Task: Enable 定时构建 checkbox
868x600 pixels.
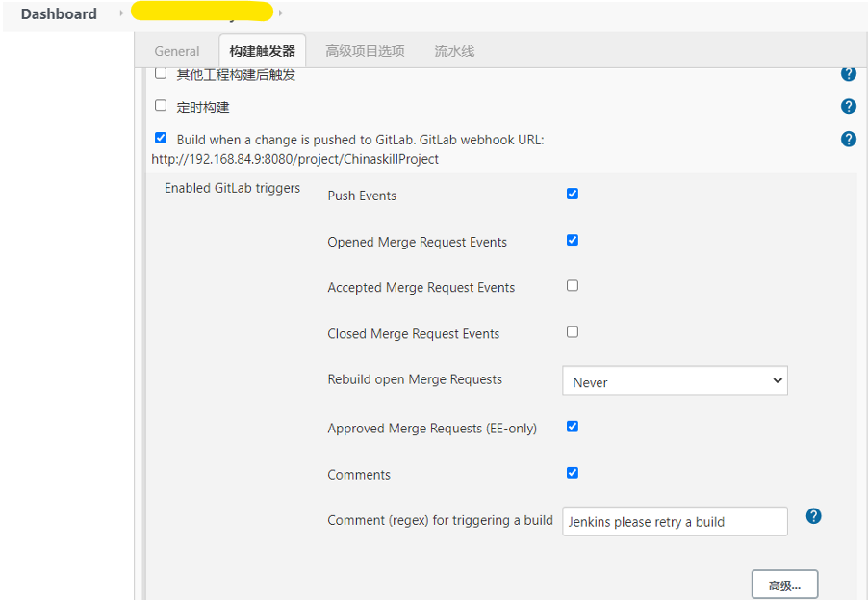Action: (x=161, y=106)
